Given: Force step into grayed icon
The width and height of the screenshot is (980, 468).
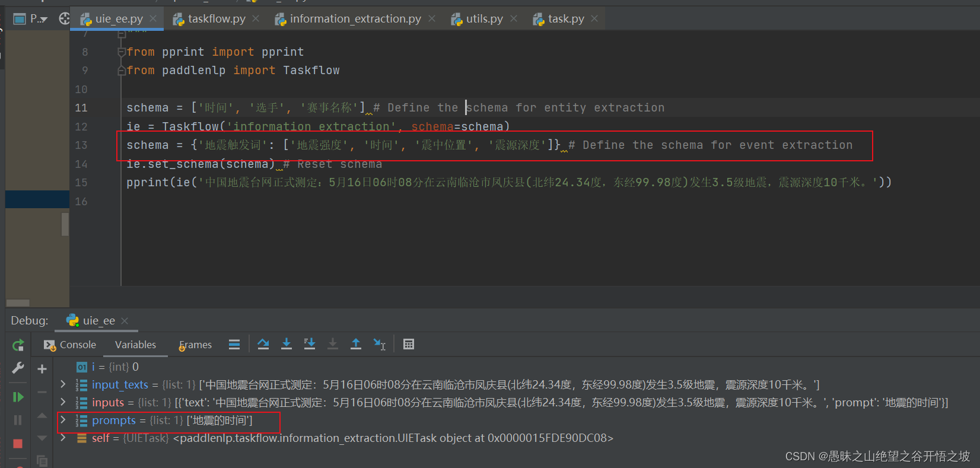Looking at the screenshot, I should pyautogui.click(x=333, y=344).
